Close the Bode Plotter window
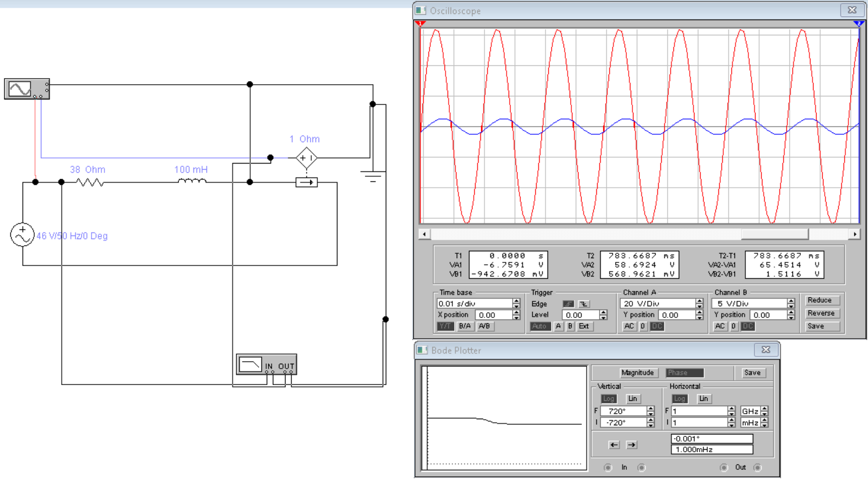Image resolution: width=868 pixels, height=479 pixels. click(765, 350)
